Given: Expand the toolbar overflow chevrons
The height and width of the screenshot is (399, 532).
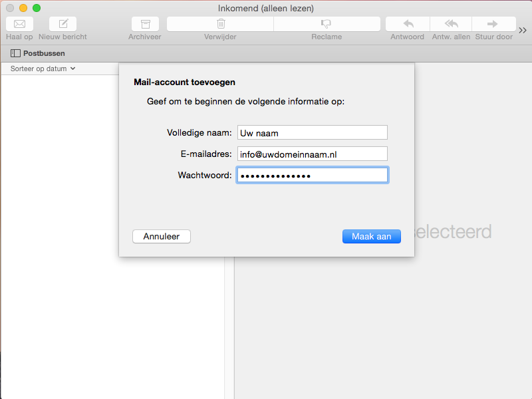Looking at the screenshot, I should (523, 30).
